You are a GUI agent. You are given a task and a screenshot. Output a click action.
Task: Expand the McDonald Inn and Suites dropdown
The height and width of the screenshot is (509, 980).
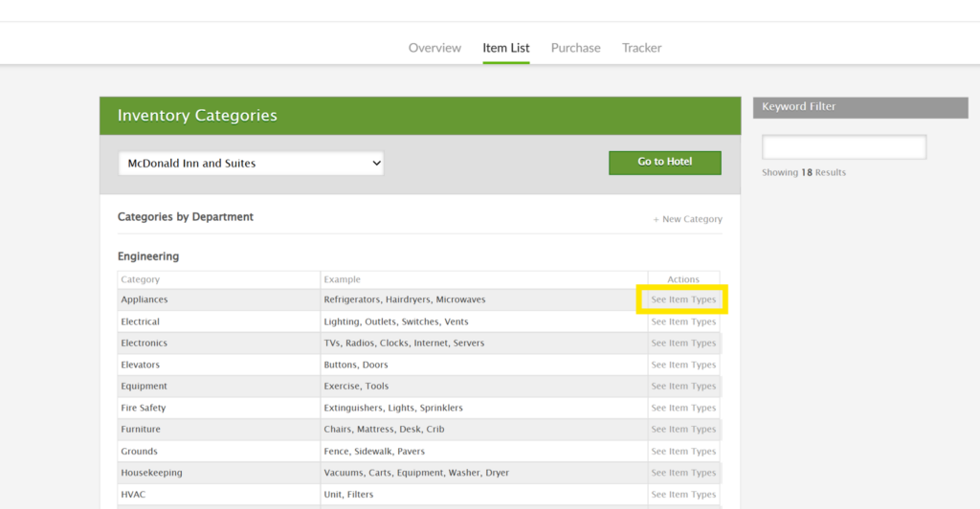[251, 164]
